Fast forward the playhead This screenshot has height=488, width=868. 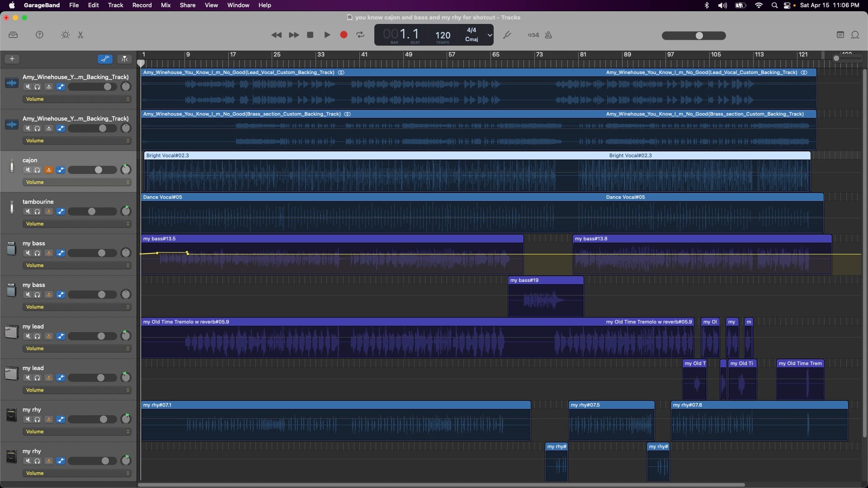(294, 35)
